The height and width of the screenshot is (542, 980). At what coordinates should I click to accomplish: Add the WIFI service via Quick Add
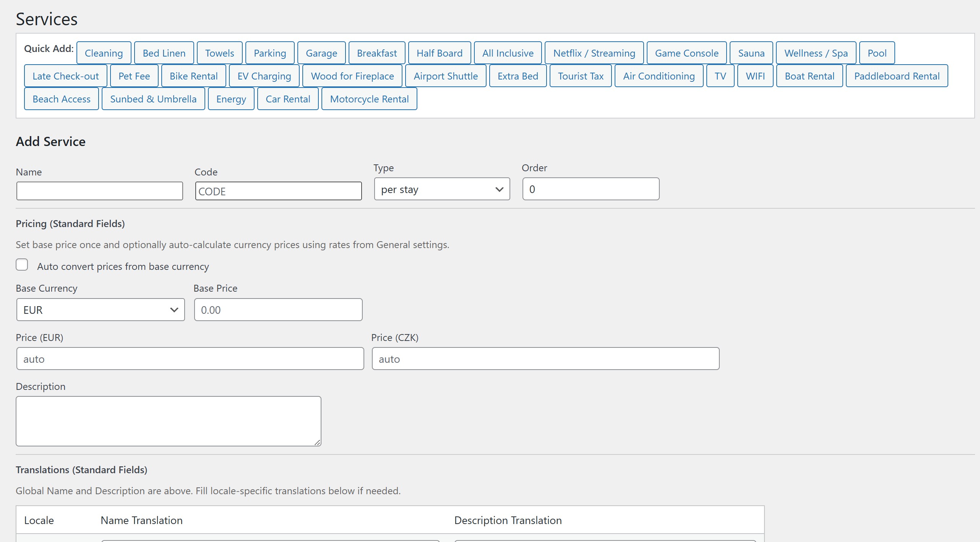[x=754, y=76]
